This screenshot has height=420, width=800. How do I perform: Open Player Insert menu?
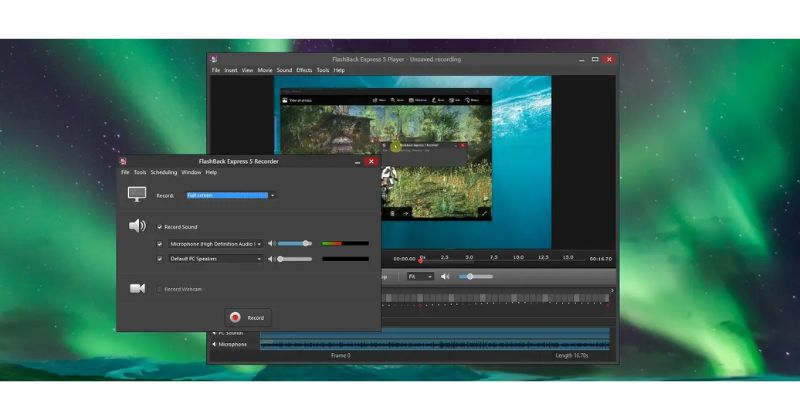[231, 70]
